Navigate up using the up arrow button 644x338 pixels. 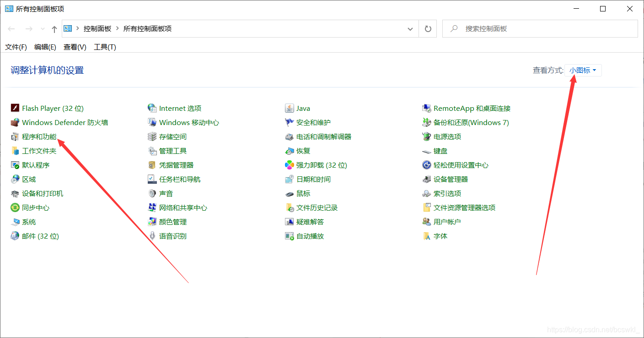[x=54, y=28]
